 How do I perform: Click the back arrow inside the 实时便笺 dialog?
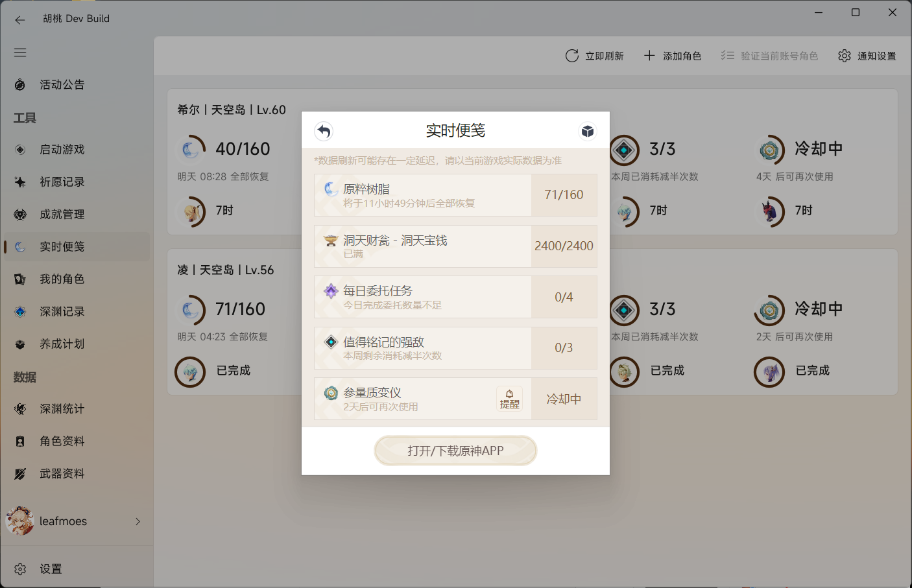pyautogui.click(x=324, y=131)
